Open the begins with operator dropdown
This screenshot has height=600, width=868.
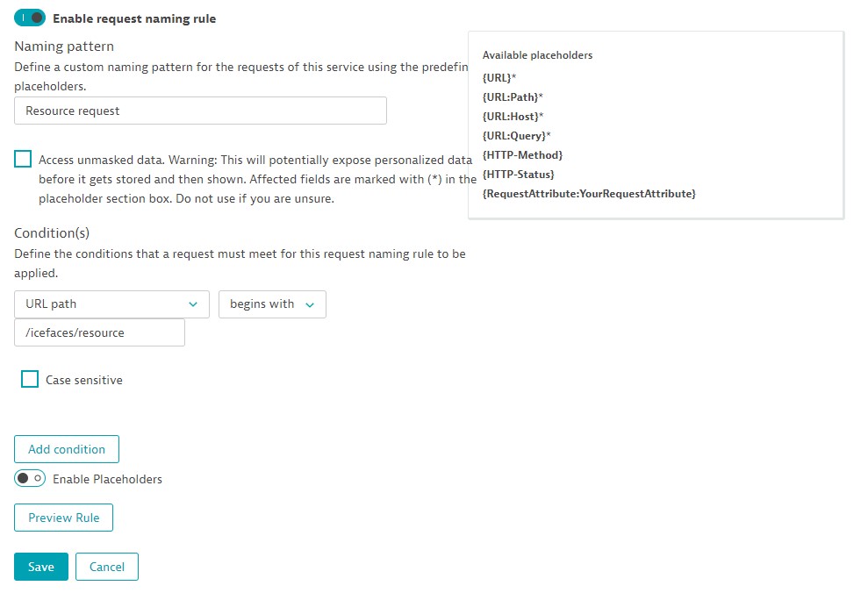coord(272,304)
